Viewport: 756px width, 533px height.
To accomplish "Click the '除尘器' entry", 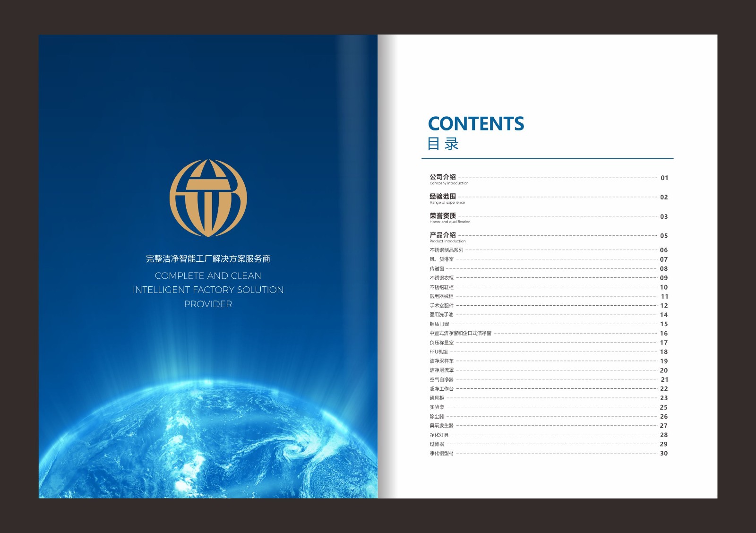I will [x=437, y=417].
